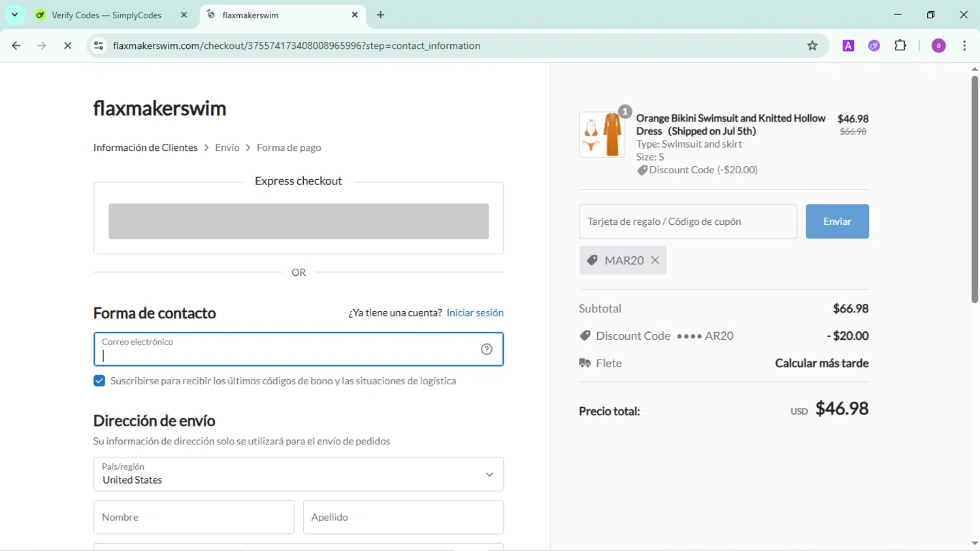This screenshot has height=551, width=980.
Task: Uncheck Suscribirse para recibir códigos checkbox
Action: pos(99,381)
